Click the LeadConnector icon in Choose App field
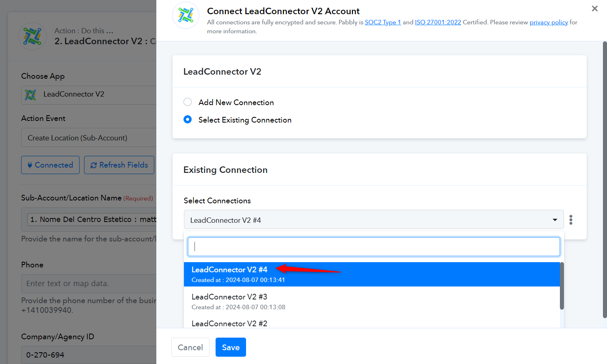Image resolution: width=607 pixels, height=364 pixels. [30, 95]
